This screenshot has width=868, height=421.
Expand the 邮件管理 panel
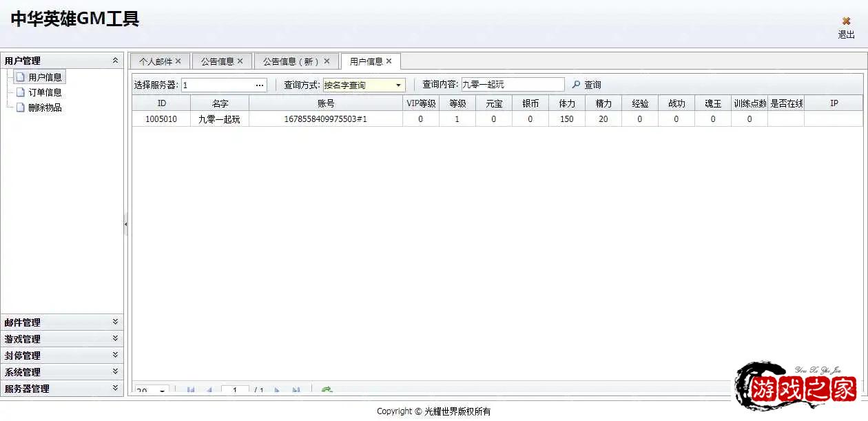(115, 322)
